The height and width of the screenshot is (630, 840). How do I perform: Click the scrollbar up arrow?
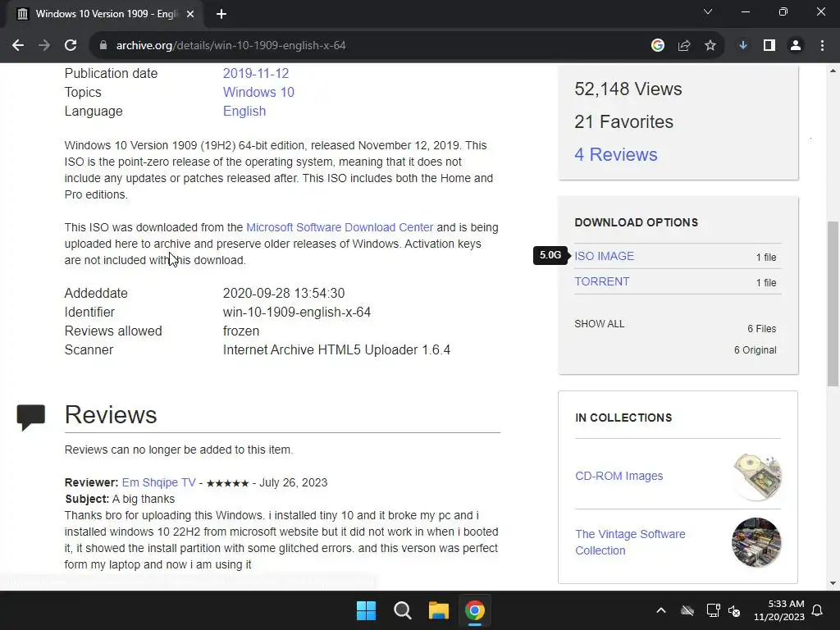click(x=833, y=71)
